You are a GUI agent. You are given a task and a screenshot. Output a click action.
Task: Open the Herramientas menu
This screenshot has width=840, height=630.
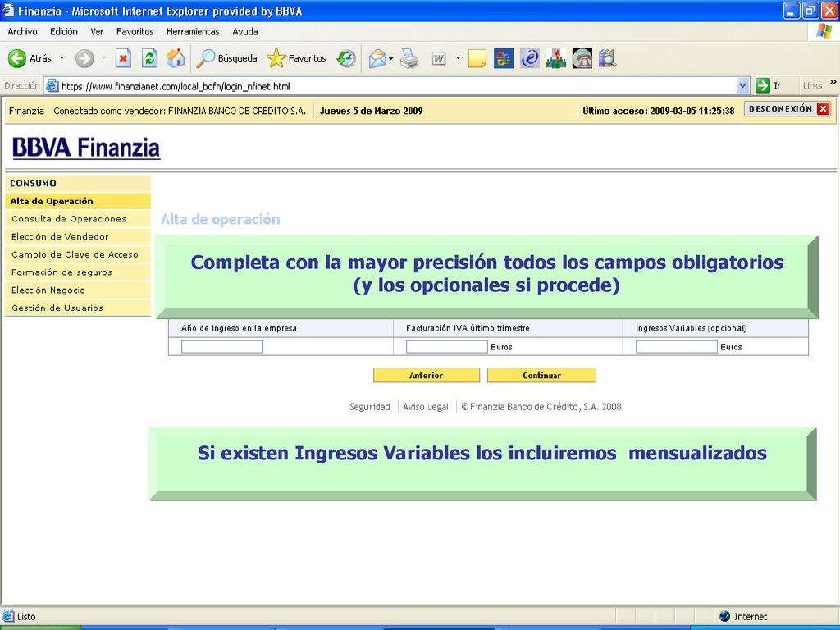(193, 32)
